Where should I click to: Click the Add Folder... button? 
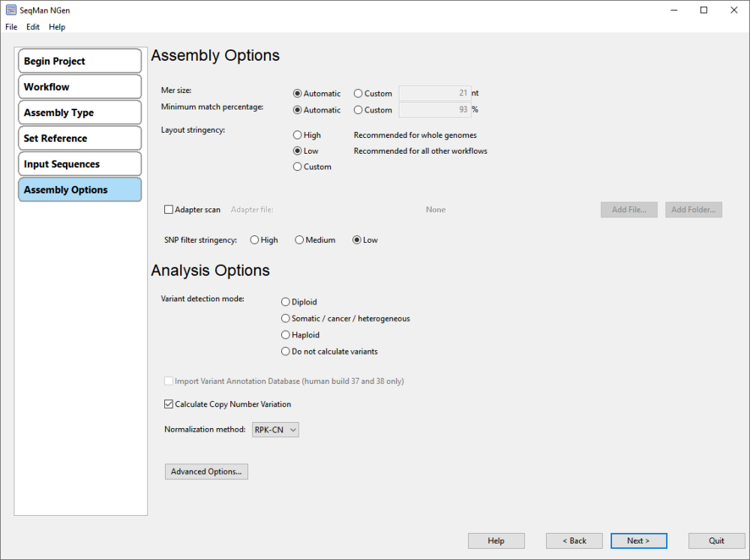(x=694, y=209)
